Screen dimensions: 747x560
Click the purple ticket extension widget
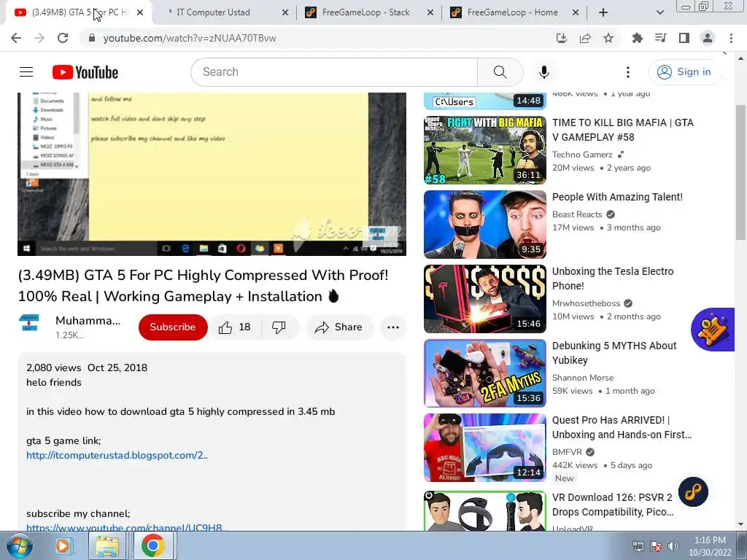(713, 330)
